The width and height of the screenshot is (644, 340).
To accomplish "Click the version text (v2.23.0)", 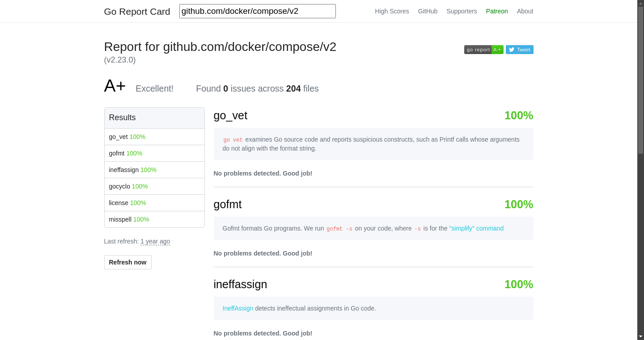I will pyautogui.click(x=120, y=60).
